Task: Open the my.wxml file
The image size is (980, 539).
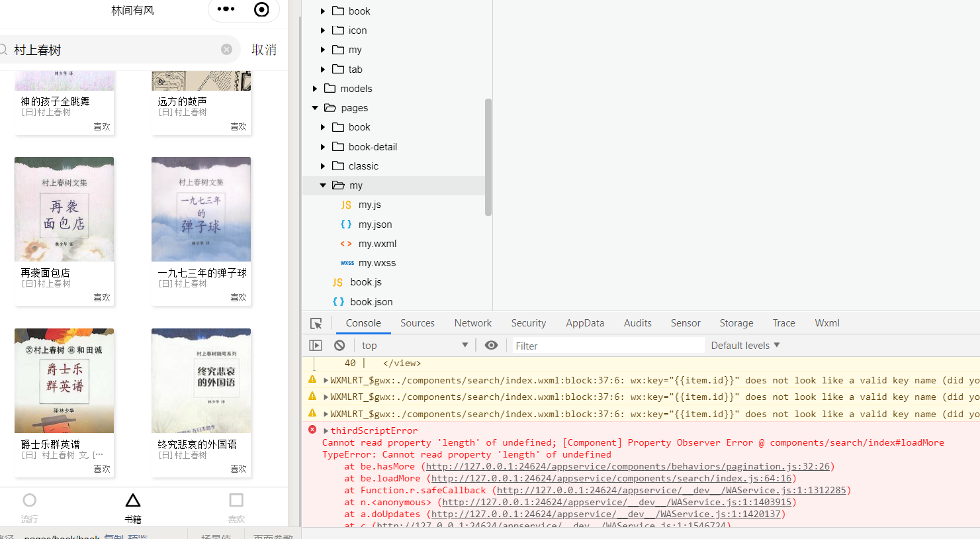Action: coord(377,244)
